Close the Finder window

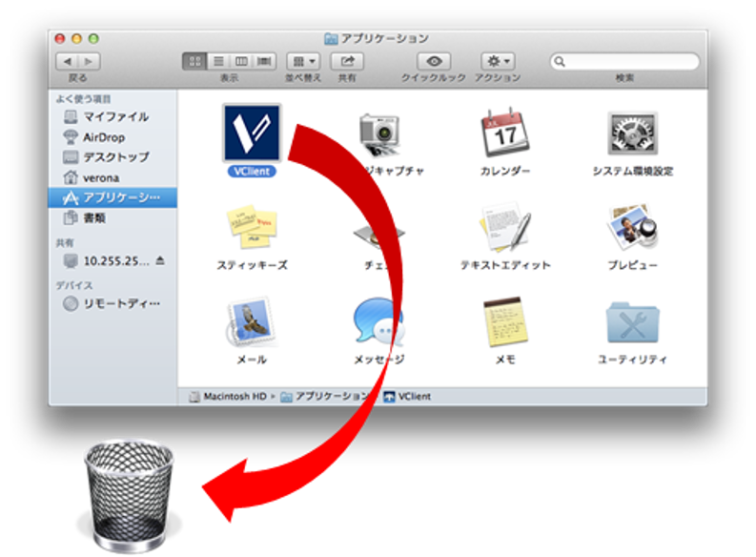click(x=60, y=38)
